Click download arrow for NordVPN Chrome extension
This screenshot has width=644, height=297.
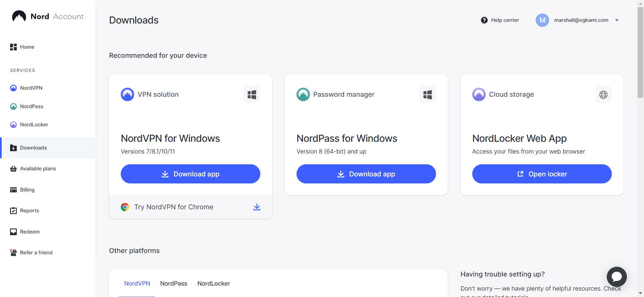click(x=257, y=207)
